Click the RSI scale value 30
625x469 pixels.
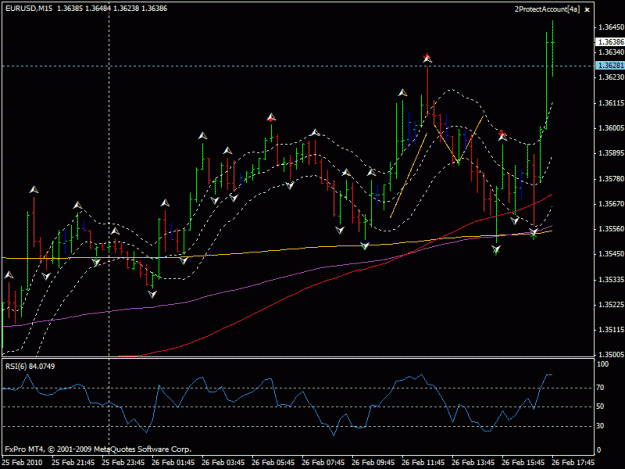tap(600, 426)
